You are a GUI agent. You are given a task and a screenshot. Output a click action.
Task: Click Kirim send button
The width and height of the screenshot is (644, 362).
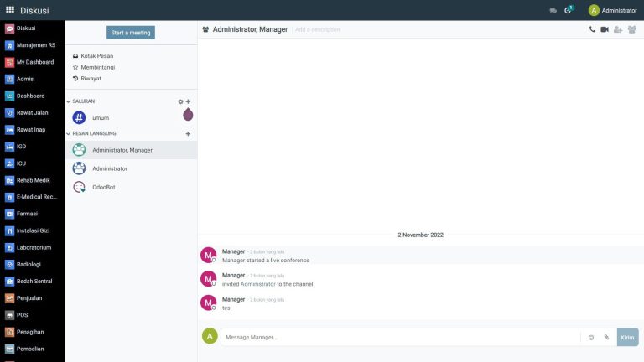click(627, 338)
